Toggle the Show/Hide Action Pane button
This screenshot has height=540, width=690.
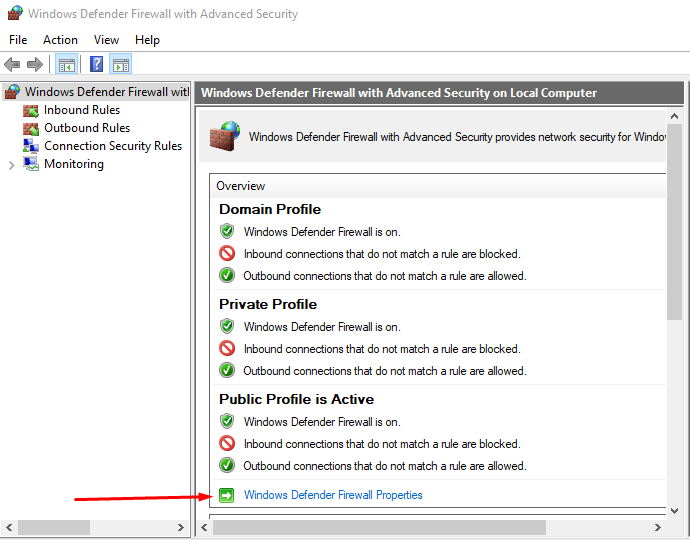coord(120,65)
